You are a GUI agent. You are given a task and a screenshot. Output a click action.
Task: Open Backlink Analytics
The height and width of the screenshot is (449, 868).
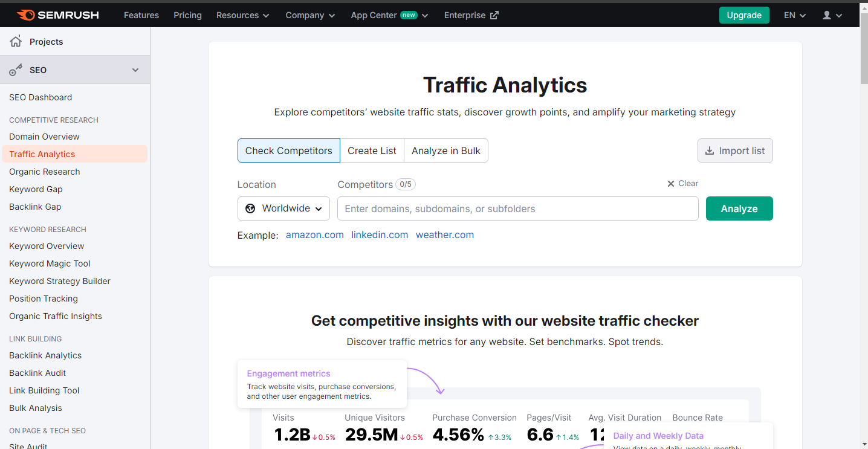coord(45,355)
